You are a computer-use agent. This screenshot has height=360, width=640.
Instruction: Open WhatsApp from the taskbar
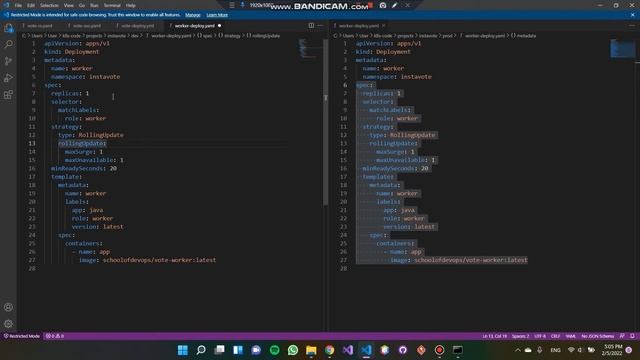point(293,350)
